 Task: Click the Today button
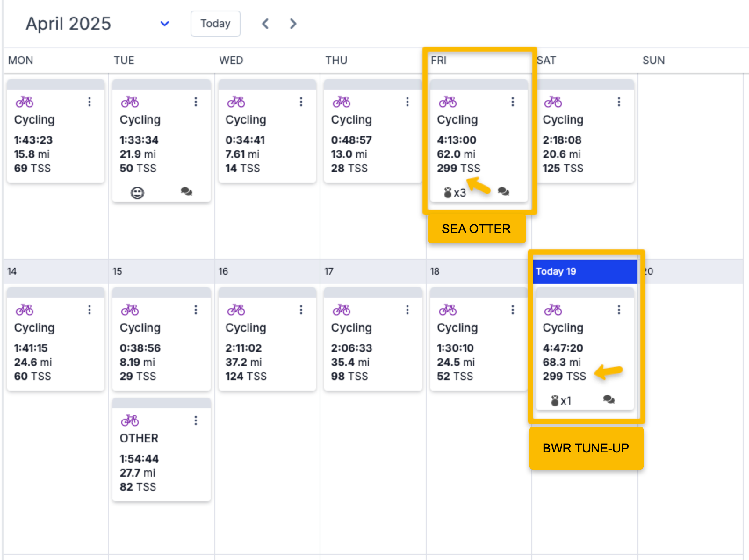pos(215,24)
